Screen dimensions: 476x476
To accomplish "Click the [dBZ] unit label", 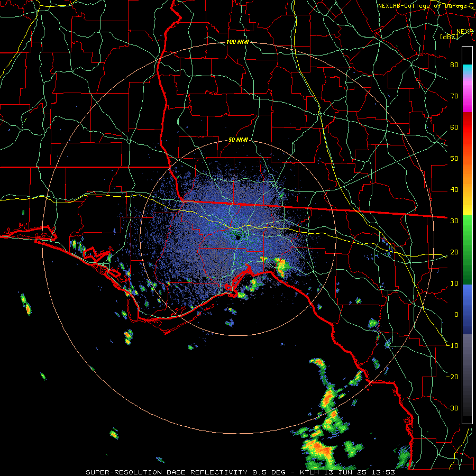I will point(450,36).
